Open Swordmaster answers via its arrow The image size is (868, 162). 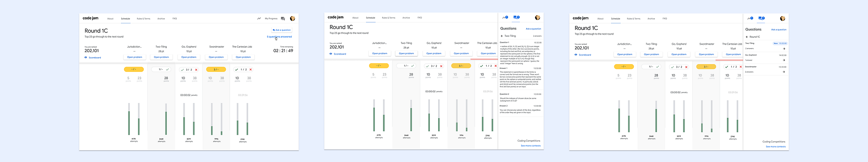(x=784, y=72)
